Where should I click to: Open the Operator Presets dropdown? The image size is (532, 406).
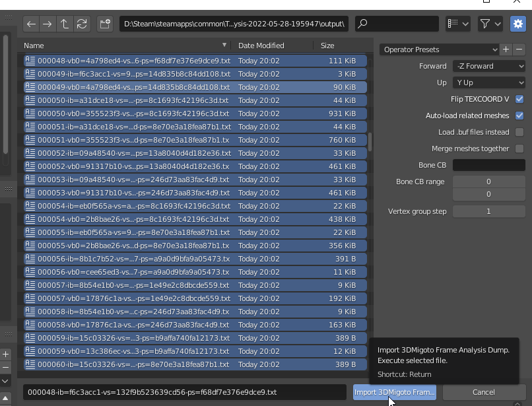point(439,50)
